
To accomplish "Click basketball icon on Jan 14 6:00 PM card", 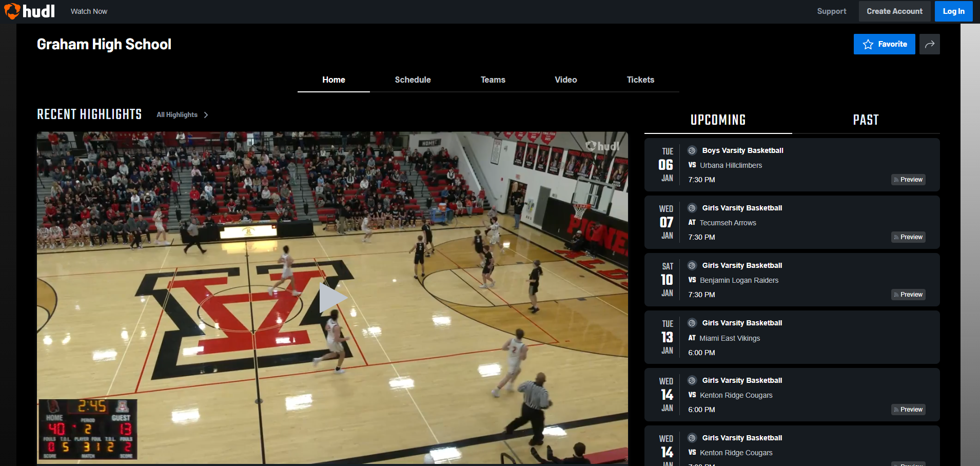I will [x=692, y=380].
